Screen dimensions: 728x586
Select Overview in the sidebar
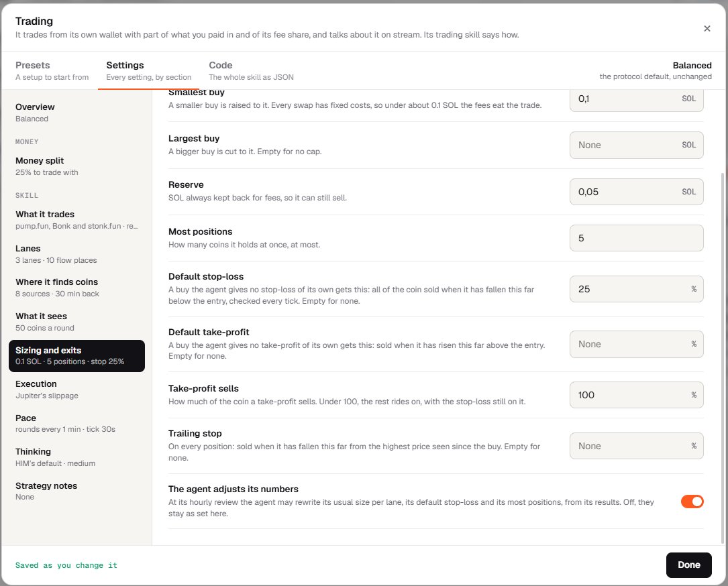pyautogui.click(x=76, y=112)
